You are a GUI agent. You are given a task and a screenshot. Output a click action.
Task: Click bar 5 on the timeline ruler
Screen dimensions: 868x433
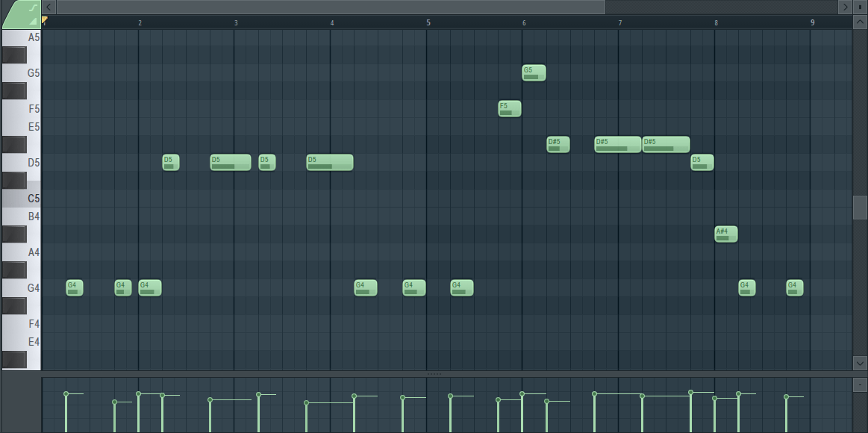(x=428, y=22)
